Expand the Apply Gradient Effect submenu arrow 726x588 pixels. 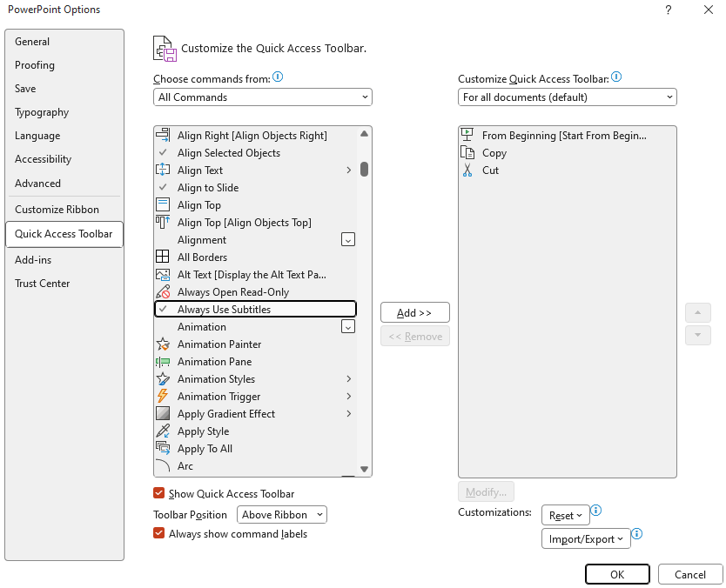(x=349, y=413)
